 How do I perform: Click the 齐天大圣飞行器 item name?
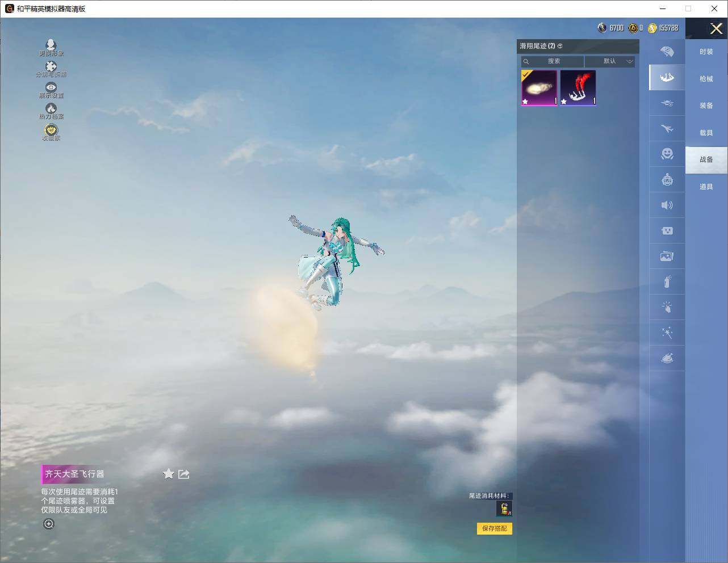tap(74, 474)
